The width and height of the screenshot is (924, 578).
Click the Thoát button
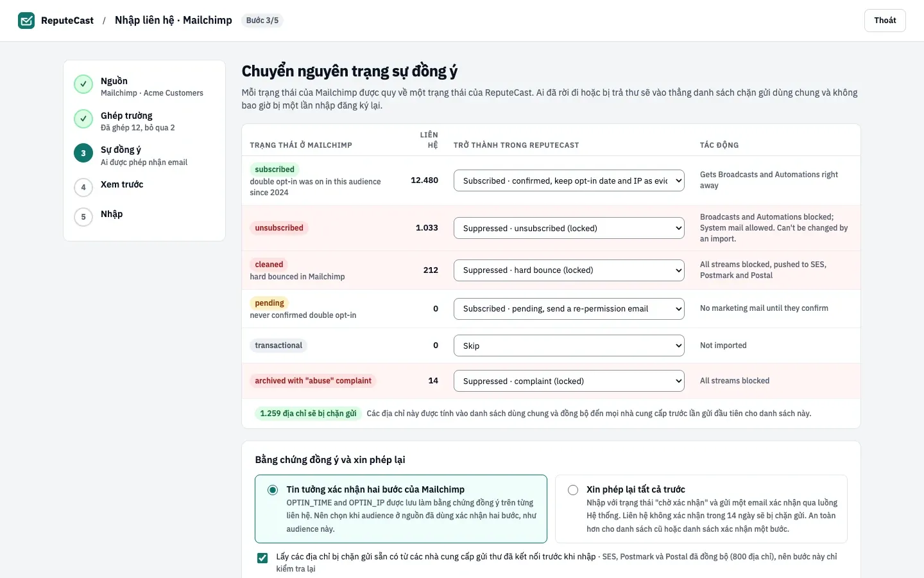(885, 21)
